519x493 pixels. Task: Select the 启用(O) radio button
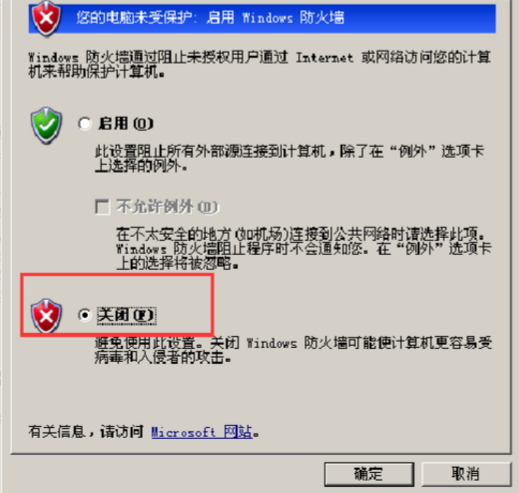pos(85,124)
